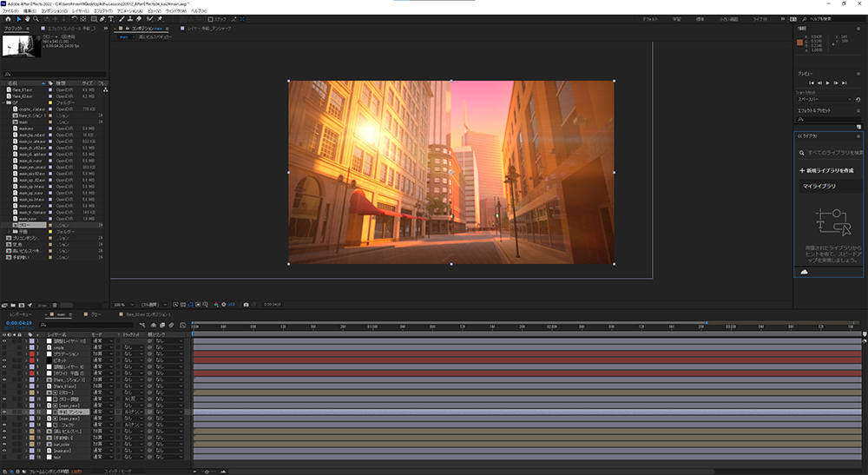Select the Type text tool

[111, 19]
